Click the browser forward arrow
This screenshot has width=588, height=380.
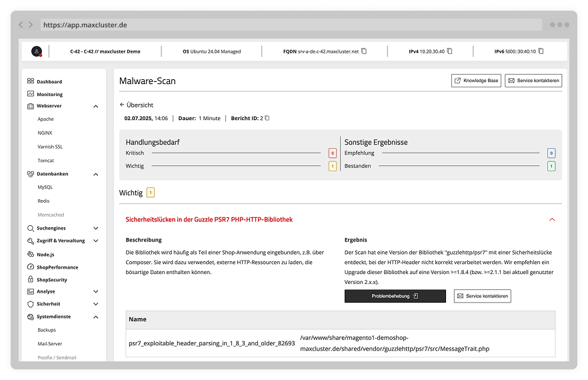(x=31, y=25)
